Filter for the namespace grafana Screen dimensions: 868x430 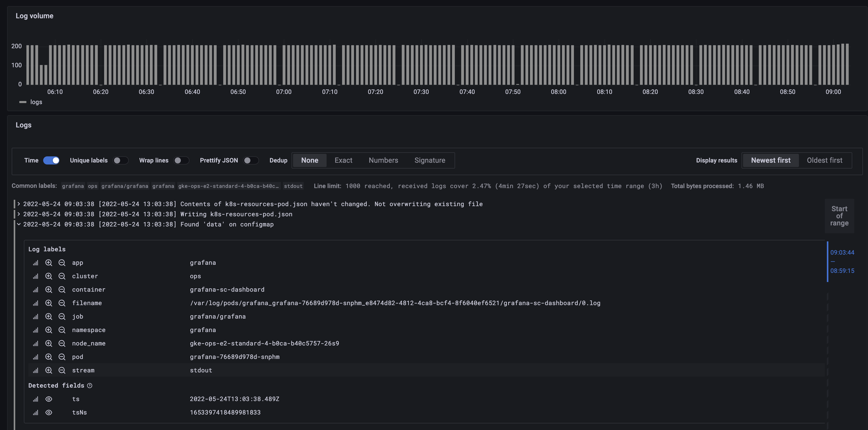click(49, 330)
